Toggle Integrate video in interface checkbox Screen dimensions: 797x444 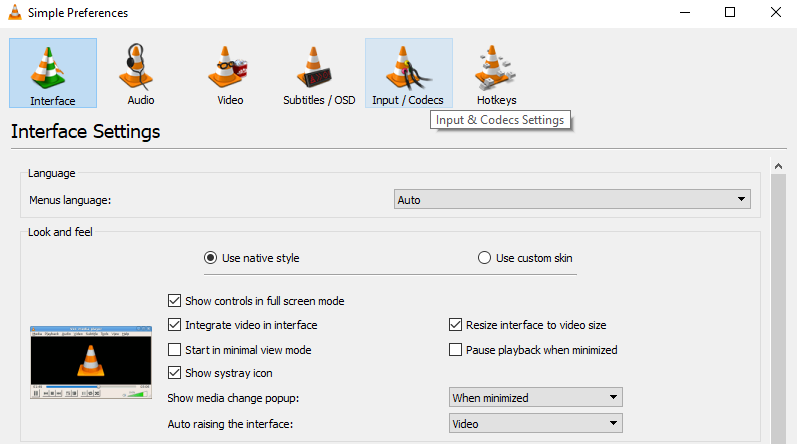pyautogui.click(x=174, y=325)
